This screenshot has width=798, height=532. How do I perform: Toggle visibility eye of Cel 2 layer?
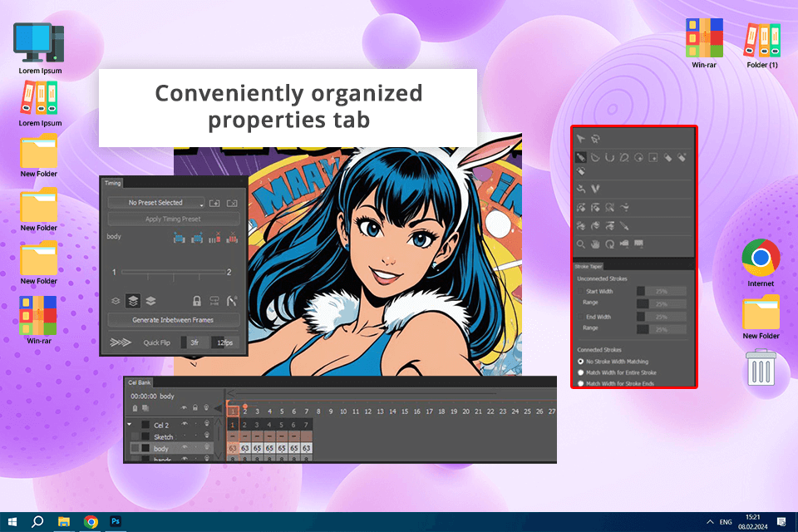[x=185, y=424]
